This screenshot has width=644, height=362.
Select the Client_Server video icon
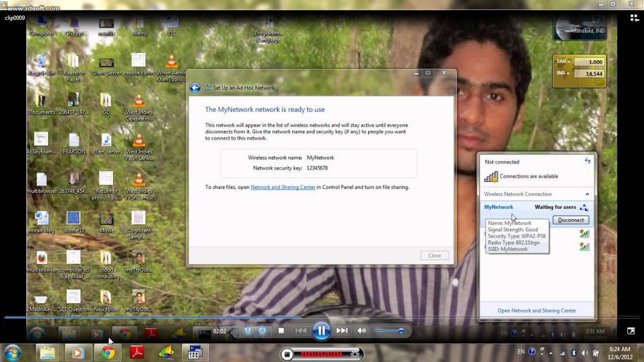[106, 64]
